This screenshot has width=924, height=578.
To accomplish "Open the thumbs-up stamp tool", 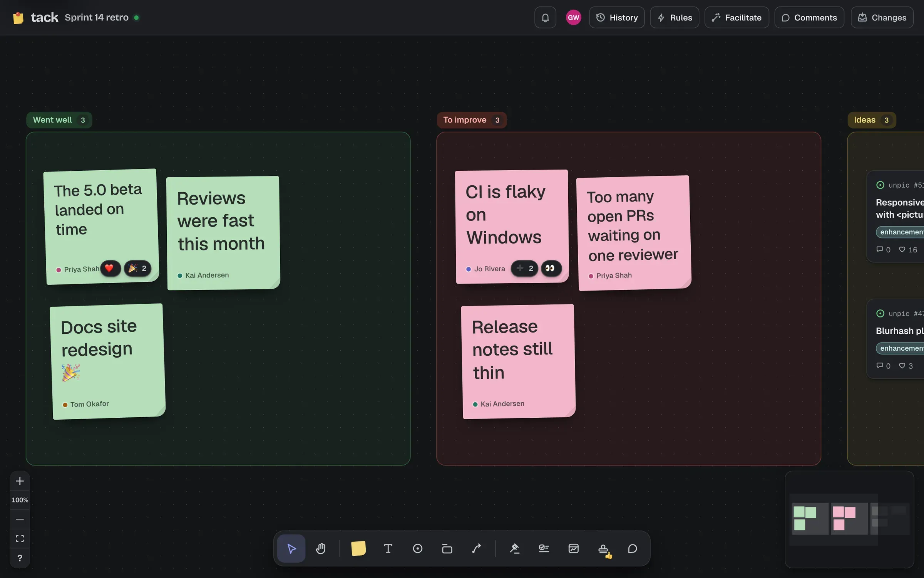I will (603, 548).
